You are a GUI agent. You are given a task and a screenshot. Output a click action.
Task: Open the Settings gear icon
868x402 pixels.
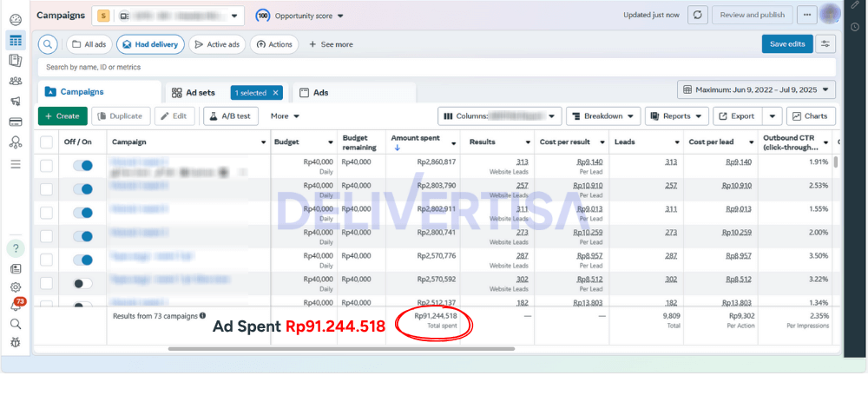tap(16, 287)
